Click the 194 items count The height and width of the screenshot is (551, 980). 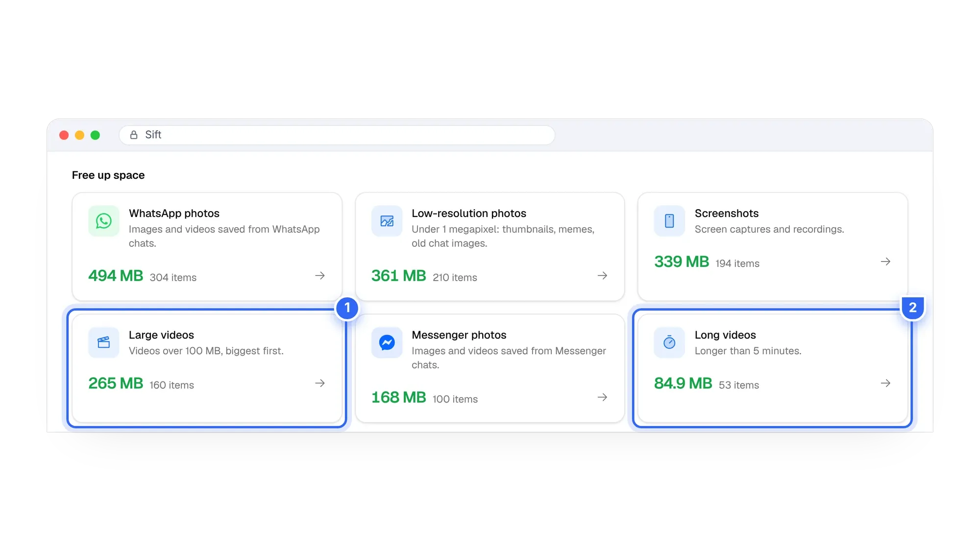737,264
